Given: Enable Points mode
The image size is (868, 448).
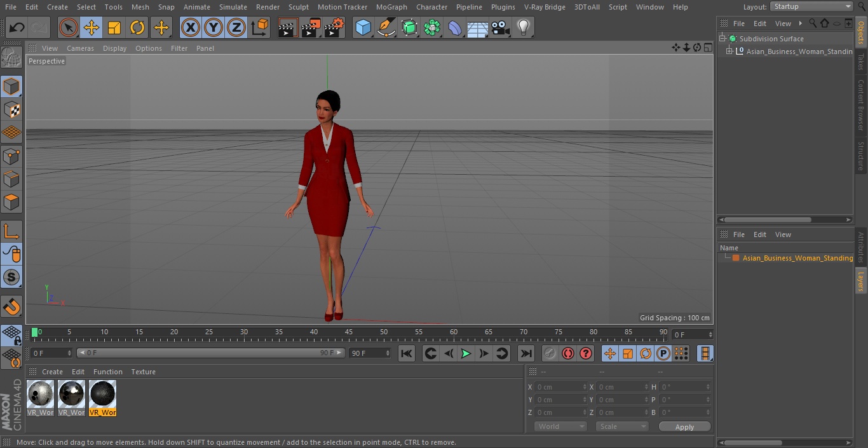Looking at the screenshot, I should pyautogui.click(x=11, y=156).
